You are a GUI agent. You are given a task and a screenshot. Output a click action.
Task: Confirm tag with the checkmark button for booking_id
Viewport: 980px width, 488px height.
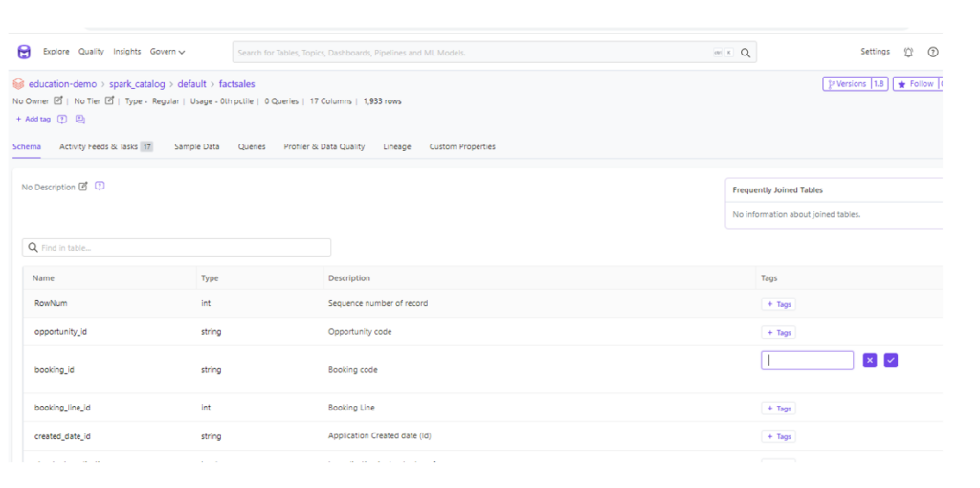click(x=891, y=361)
